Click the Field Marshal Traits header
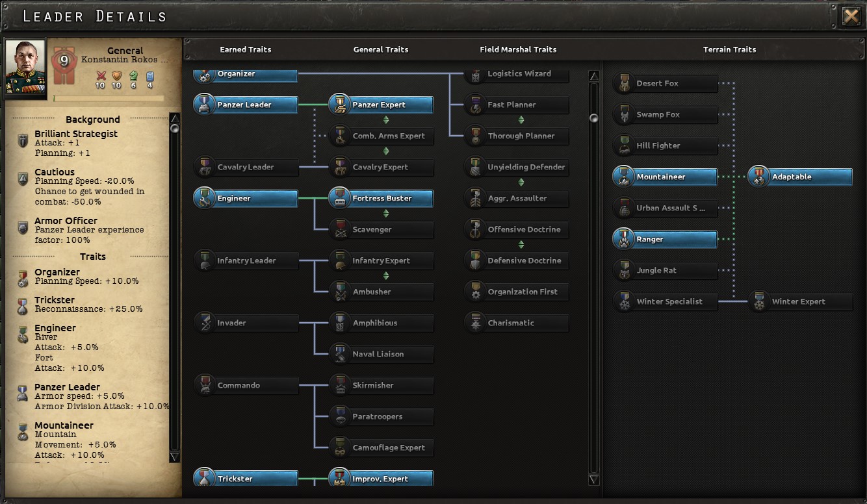 (518, 49)
